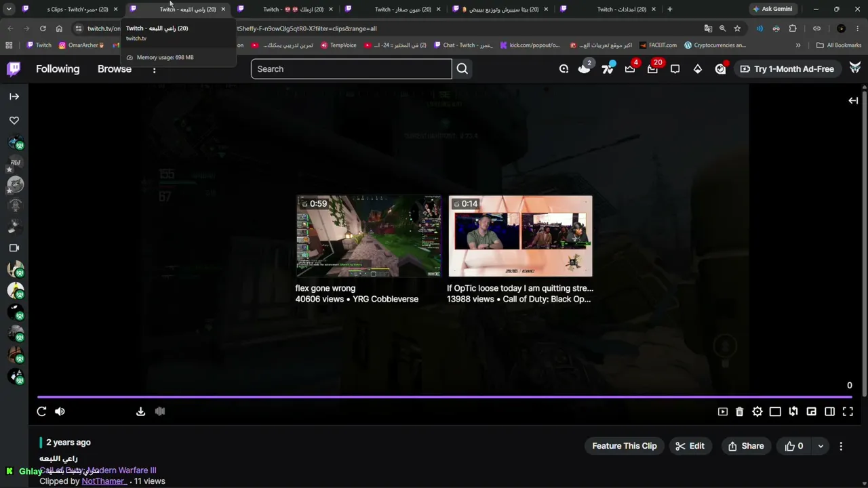This screenshot has width=868, height=488.
Task: Click the 'flex gone wrong' clip title
Action: (x=325, y=288)
